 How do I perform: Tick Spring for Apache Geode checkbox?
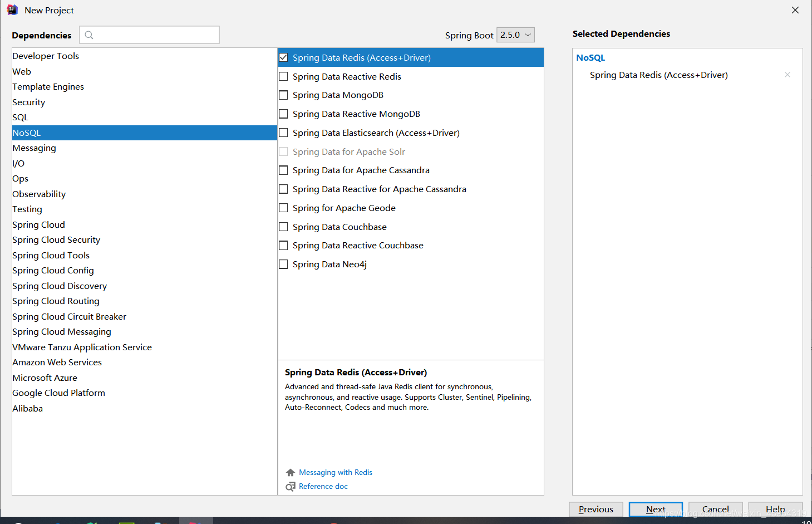click(x=283, y=208)
